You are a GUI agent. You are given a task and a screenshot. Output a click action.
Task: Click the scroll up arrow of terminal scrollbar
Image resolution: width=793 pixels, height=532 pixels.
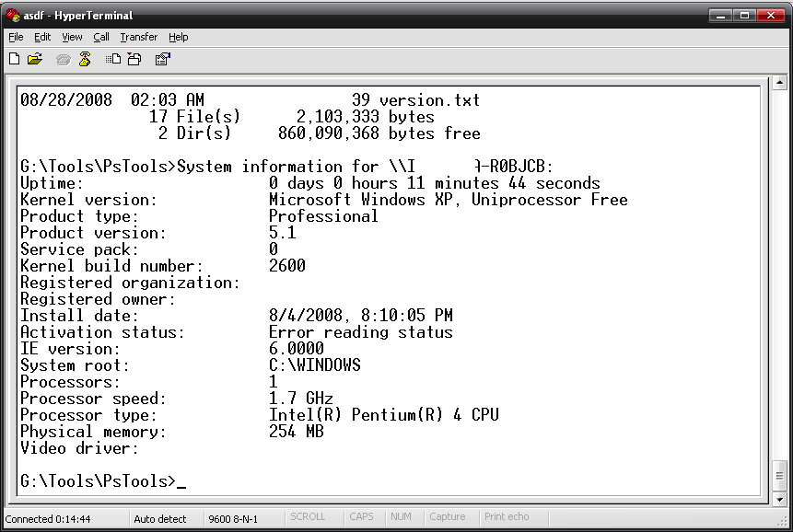tap(779, 83)
